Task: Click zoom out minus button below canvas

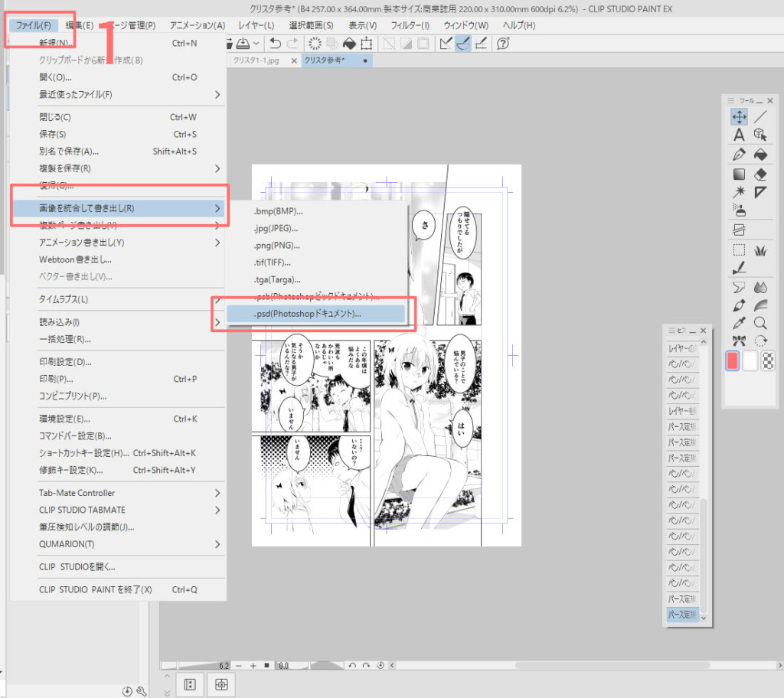Action: click(x=239, y=666)
